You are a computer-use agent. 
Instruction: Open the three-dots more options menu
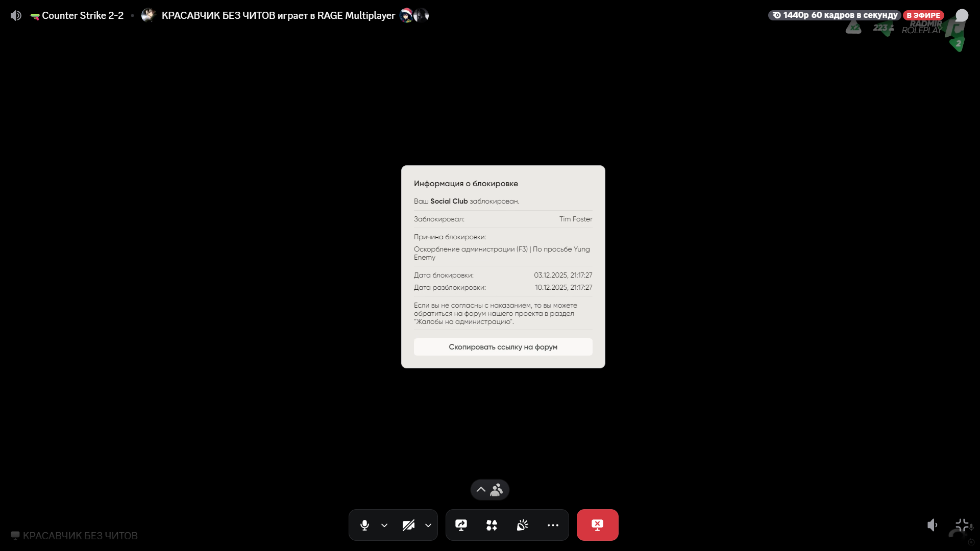[x=553, y=525]
